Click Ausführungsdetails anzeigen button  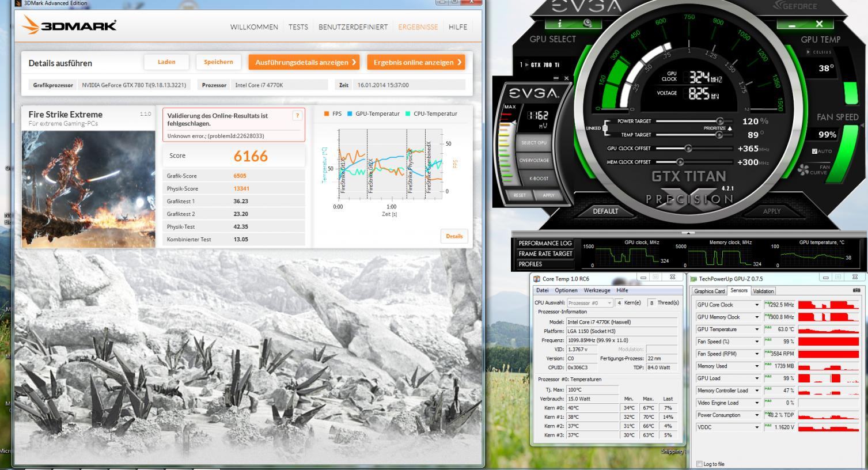(x=304, y=62)
